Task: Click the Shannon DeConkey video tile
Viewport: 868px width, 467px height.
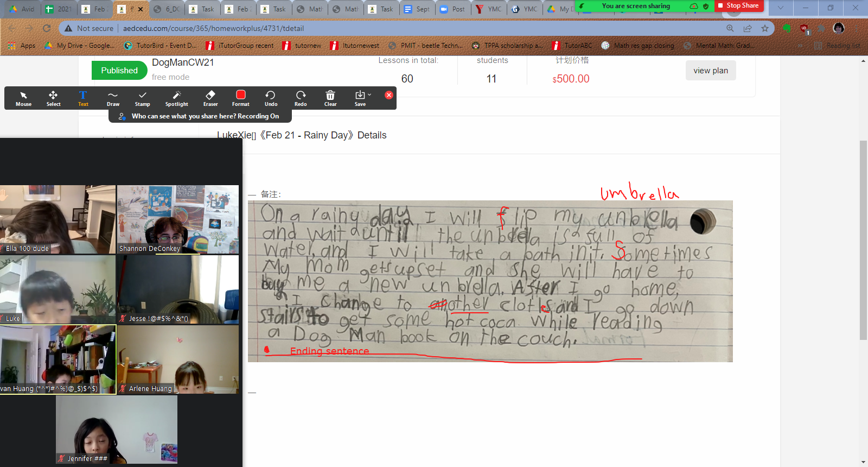Action: tap(178, 219)
